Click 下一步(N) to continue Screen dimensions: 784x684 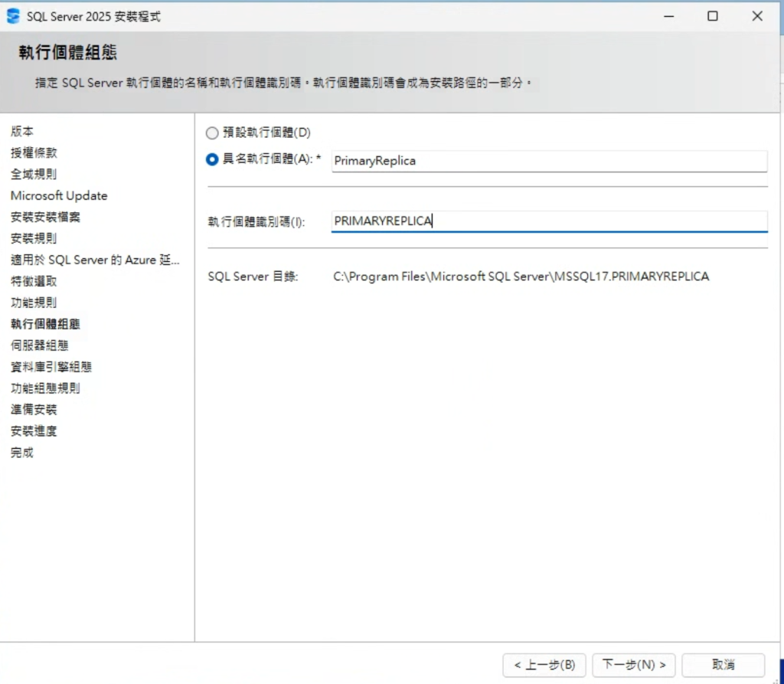[x=633, y=665]
